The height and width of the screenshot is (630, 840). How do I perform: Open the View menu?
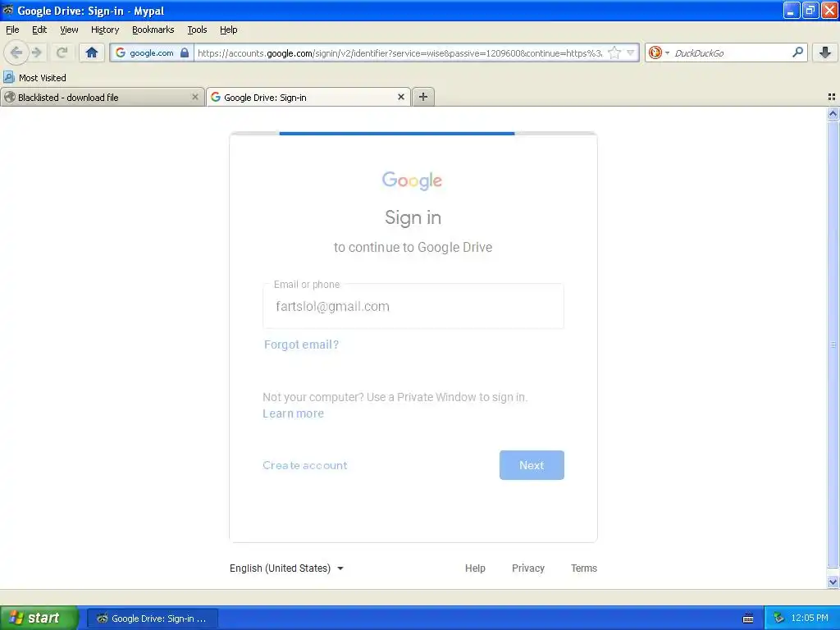[69, 30]
